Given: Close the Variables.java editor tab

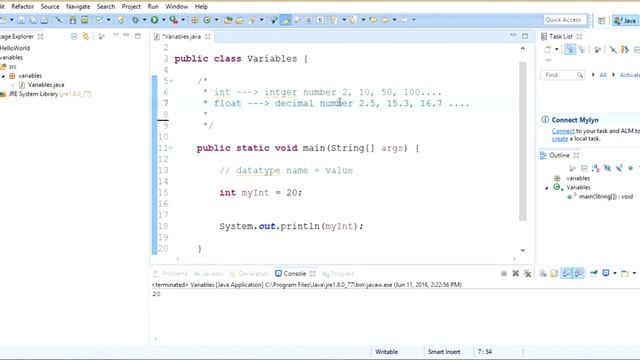Looking at the screenshot, I should pyautogui.click(x=208, y=36).
